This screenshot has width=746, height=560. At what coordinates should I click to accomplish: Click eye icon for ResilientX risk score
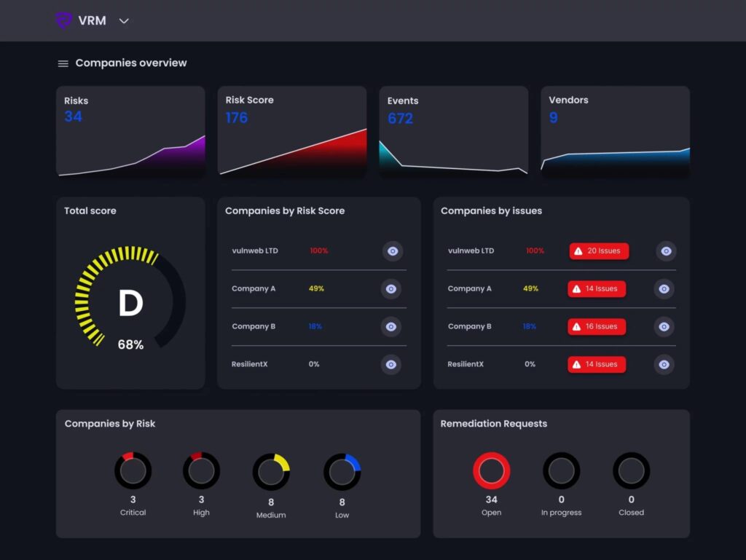coord(391,364)
